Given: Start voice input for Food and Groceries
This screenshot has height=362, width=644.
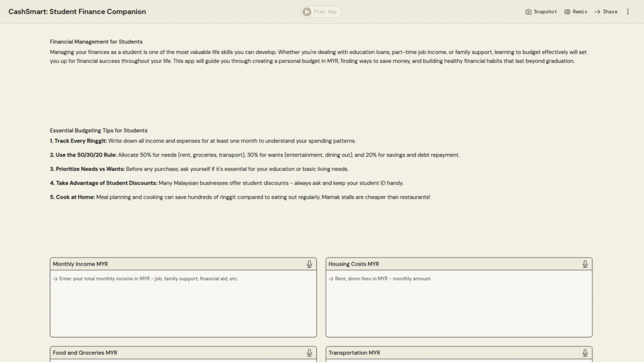Looking at the screenshot, I should tap(309, 353).
